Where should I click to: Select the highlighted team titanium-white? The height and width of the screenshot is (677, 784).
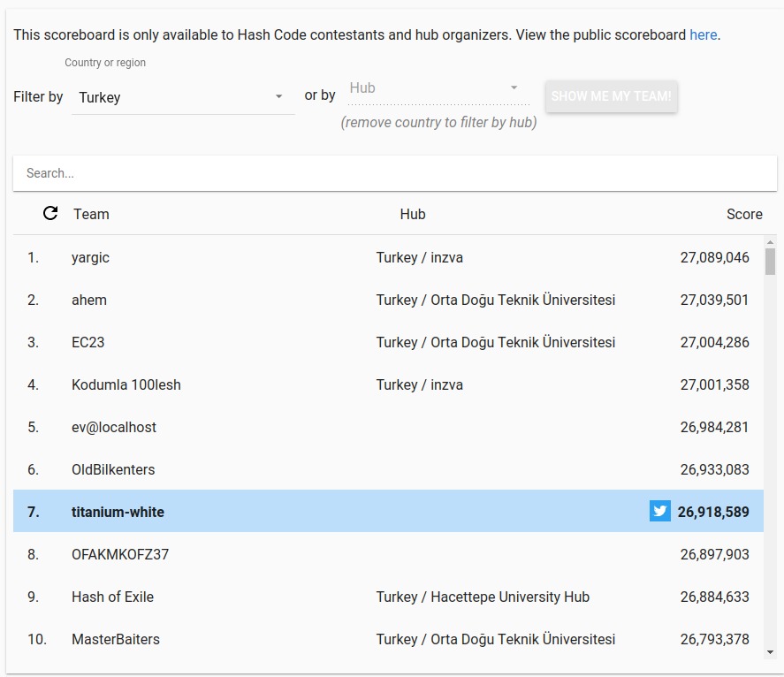click(x=118, y=512)
